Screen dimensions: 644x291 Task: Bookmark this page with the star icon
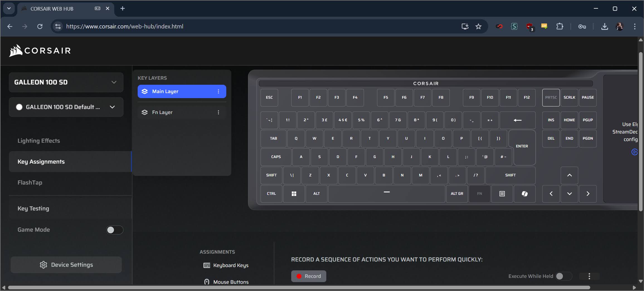pos(478,26)
